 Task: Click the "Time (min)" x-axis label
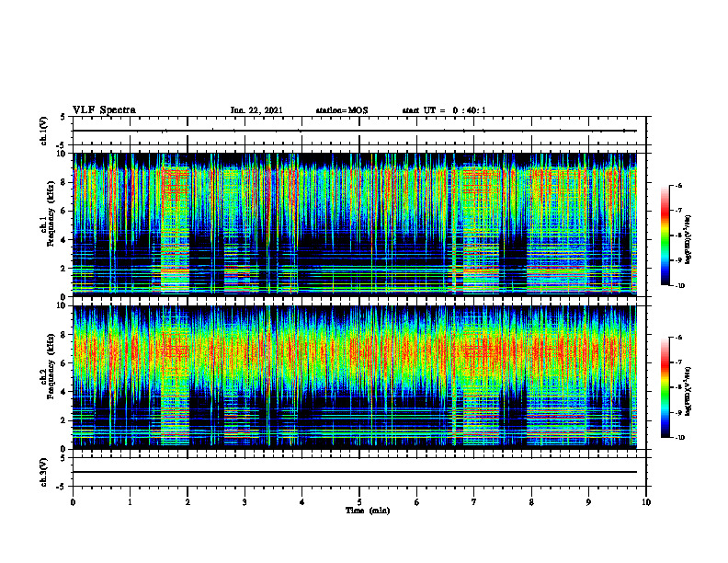pos(368,511)
